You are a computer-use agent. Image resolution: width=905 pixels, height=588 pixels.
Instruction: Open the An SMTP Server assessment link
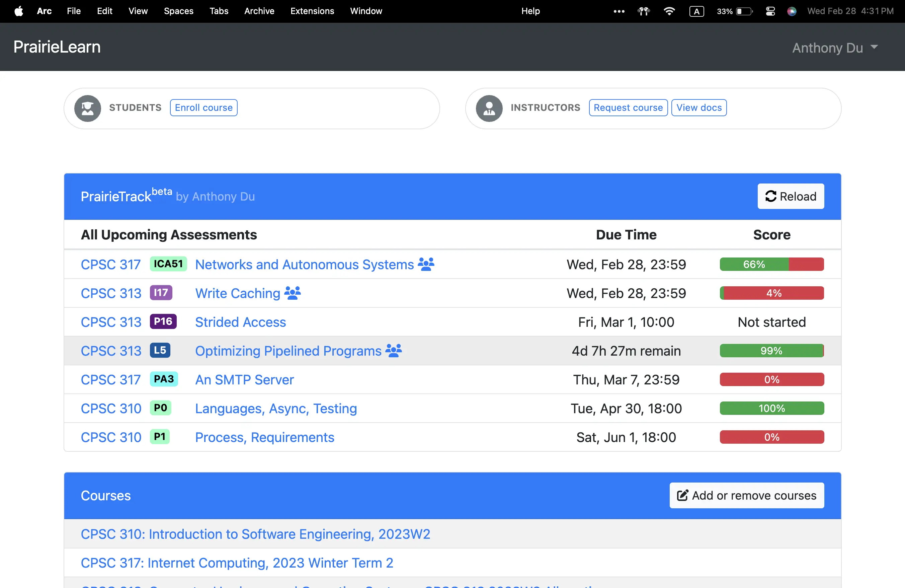coord(244,379)
